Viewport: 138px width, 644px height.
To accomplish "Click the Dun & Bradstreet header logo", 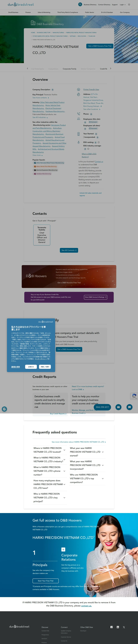I will click(x=21, y=5).
